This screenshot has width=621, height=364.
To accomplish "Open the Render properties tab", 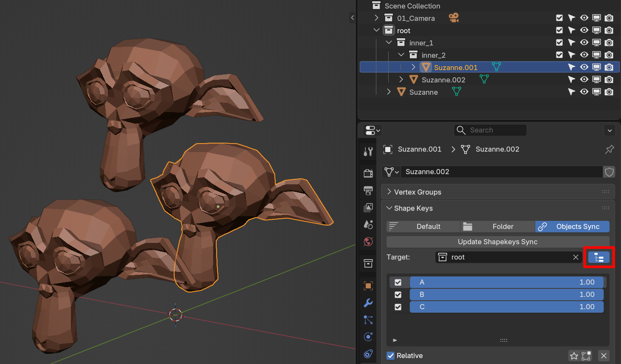I will [x=368, y=173].
